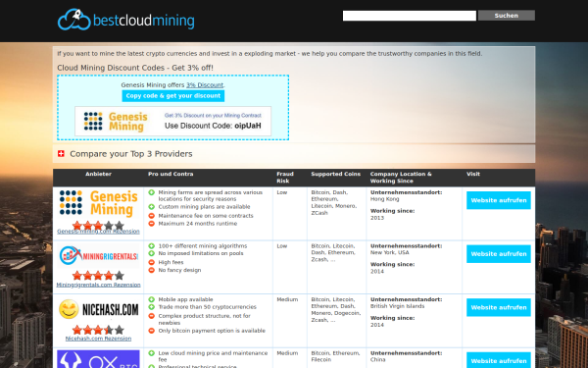Click the British Virgin Islands location text
This screenshot has height=368, width=588.
point(398,306)
